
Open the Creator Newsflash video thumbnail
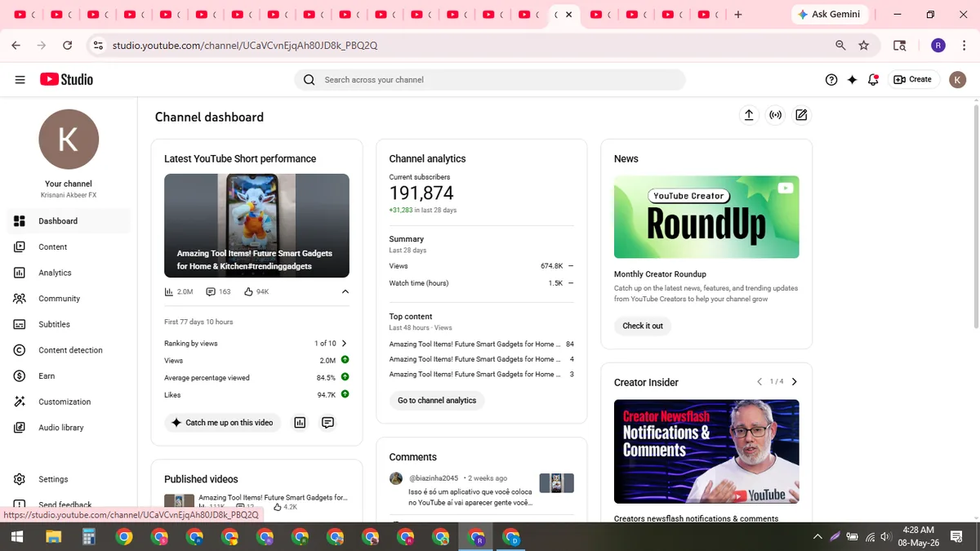point(706,451)
